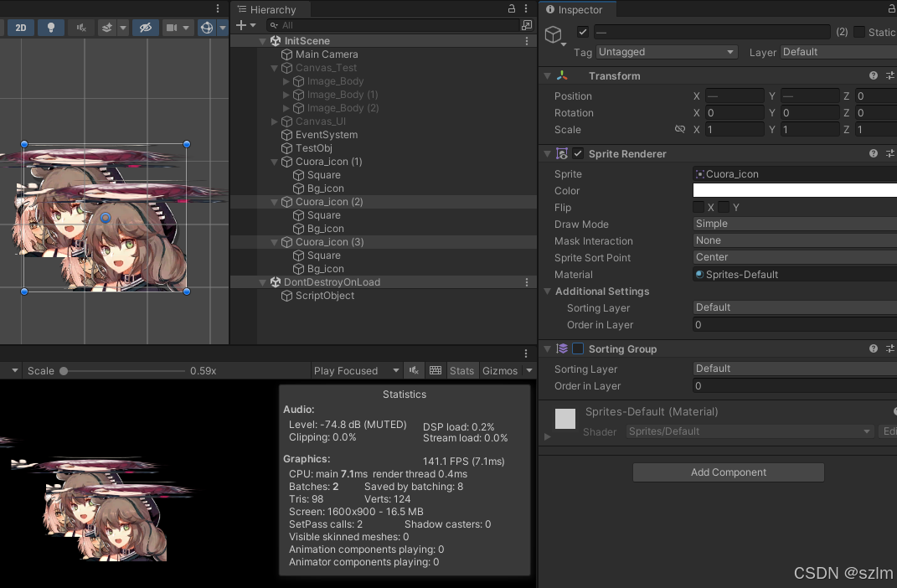The height and width of the screenshot is (588, 897).
Task: Adjust the Game view Scale slider
Action: pyautogui.click(x=123, y=371)
